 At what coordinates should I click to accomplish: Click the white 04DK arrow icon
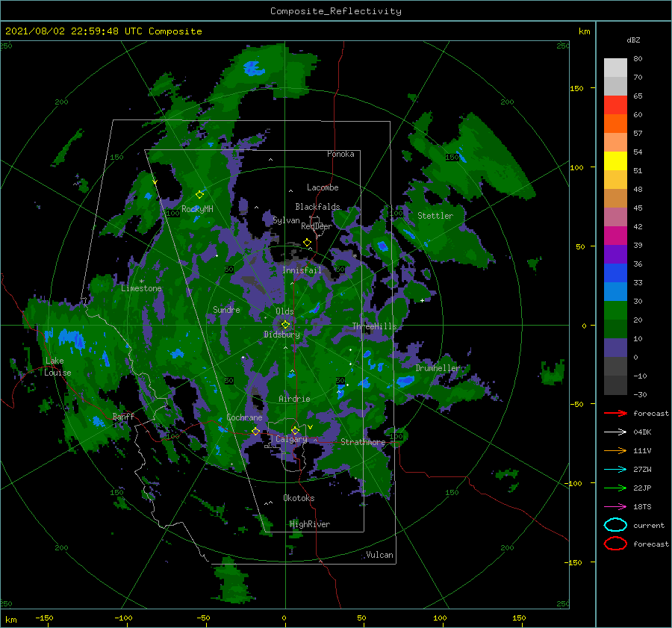click(615, 432)
